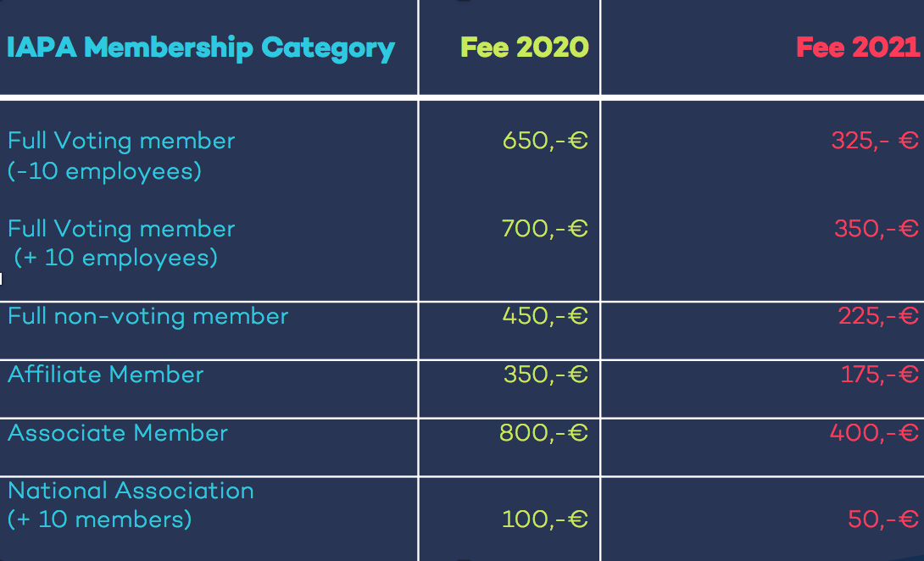
Task: Click the 450,-€ fee value
Action: pyautogui.click(x=545, y=317)
